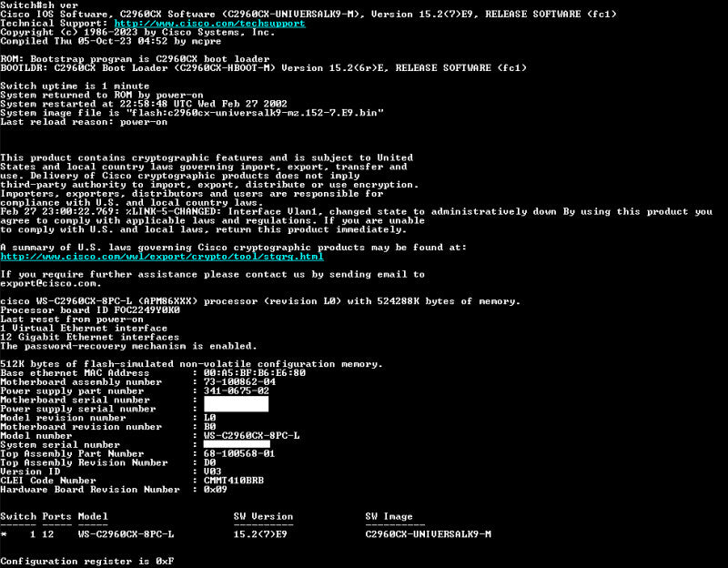This screenshot has height=568, width=728.
Task: Click the Model number row value WS-C2960CX-8PC-L
Action: (252, 436)
